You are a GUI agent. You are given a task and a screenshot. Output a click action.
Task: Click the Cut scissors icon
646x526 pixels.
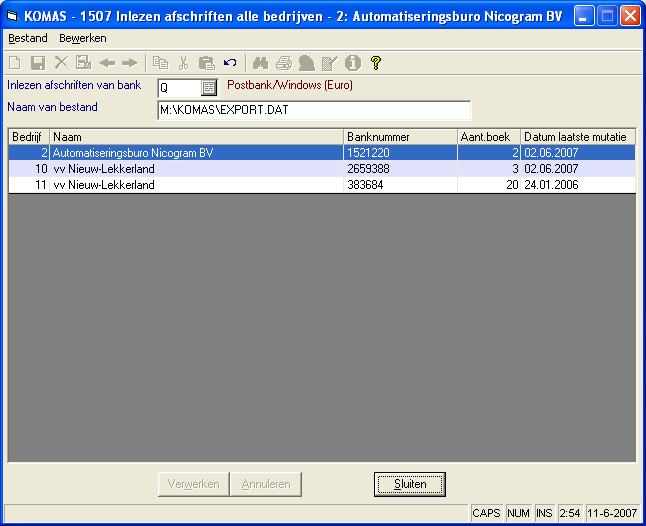(184, 63)
